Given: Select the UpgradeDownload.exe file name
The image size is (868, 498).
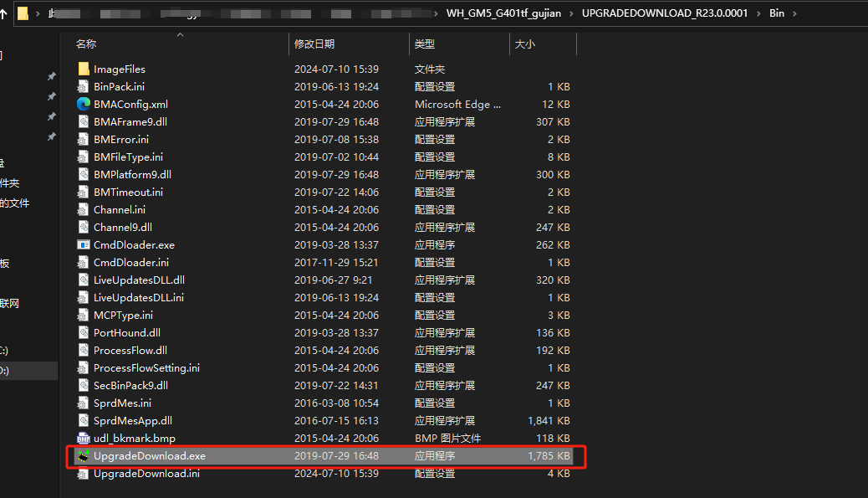Looking at the screenshot, I should 150,456.
